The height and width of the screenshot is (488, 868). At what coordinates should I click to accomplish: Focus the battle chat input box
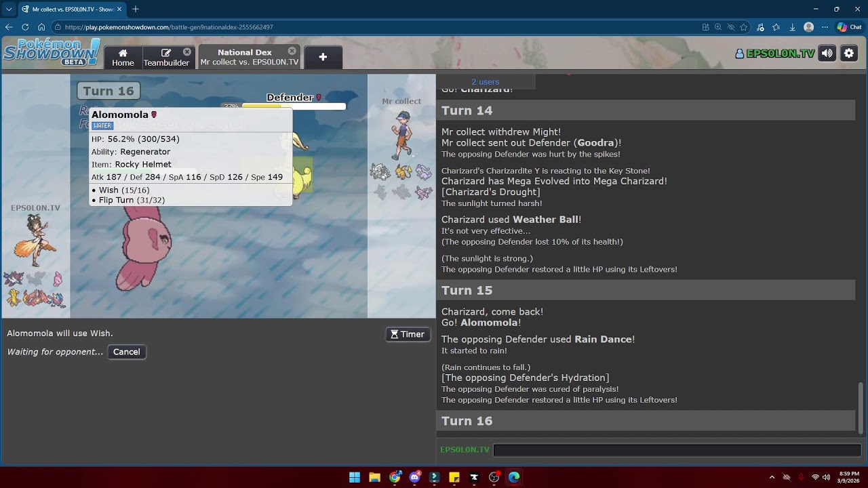coord(677,450)
